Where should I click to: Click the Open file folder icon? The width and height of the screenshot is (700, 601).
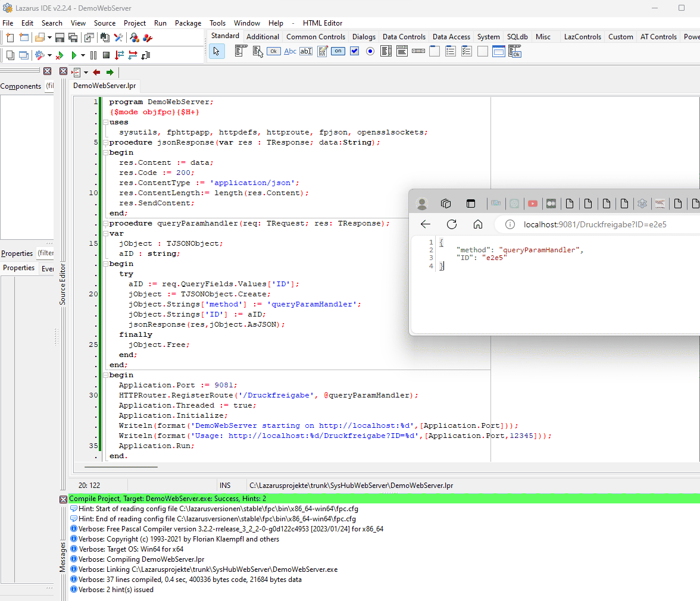40,38
